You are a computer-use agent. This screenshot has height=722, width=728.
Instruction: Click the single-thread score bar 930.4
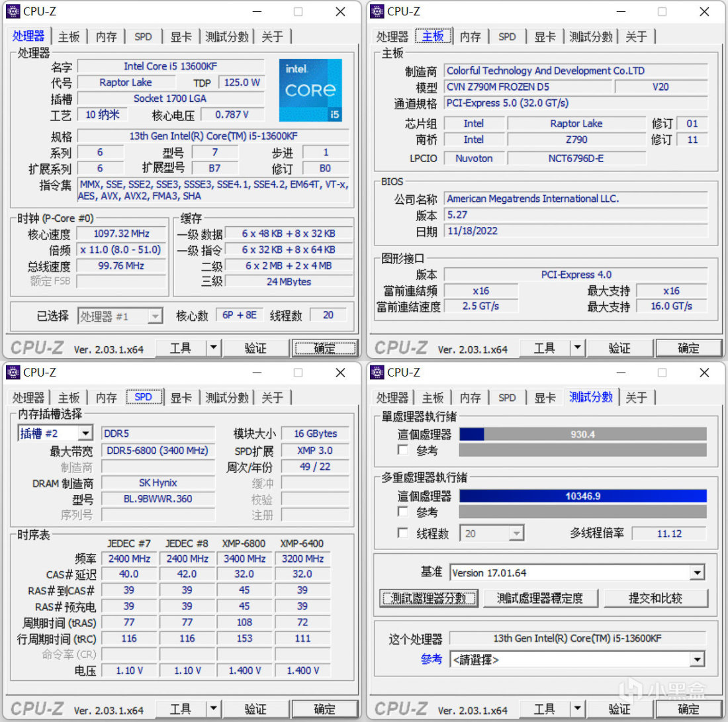582,434
